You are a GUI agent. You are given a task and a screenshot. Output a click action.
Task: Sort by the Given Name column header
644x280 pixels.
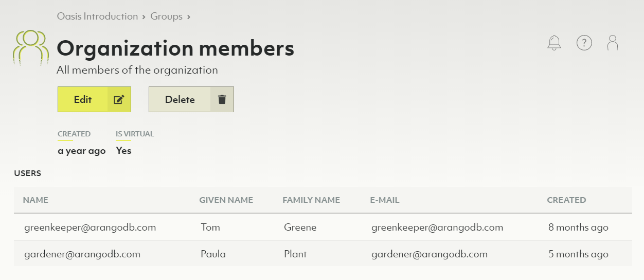tap(226, 200)
